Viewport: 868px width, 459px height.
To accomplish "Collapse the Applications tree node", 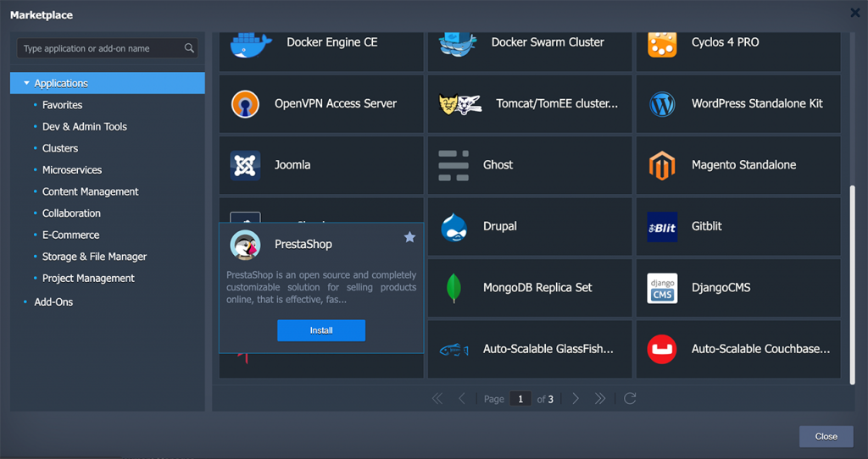I will (x=26, y=83).
